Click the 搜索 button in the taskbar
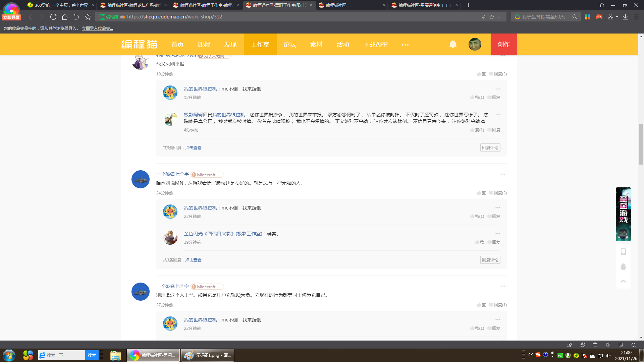This screenshot has height=362, width=644. 92,355
